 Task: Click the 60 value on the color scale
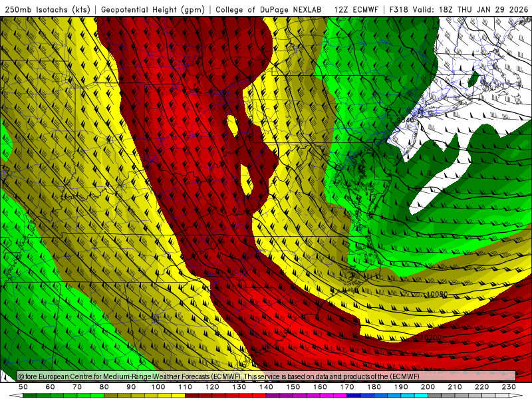coord(51,387)
